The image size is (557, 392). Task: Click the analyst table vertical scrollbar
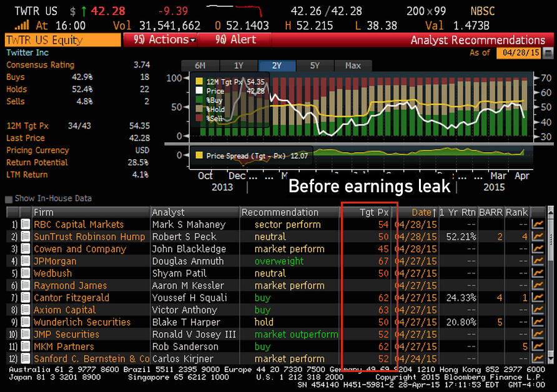point(551,285)
